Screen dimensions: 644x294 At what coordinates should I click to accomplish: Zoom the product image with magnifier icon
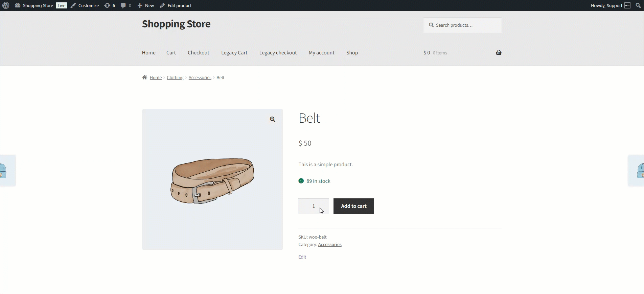tap(272, 119)
